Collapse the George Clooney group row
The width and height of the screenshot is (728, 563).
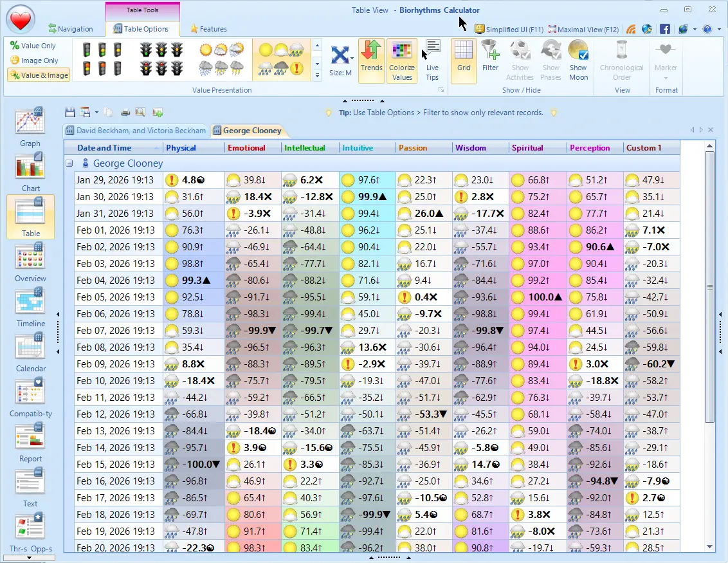69,163
